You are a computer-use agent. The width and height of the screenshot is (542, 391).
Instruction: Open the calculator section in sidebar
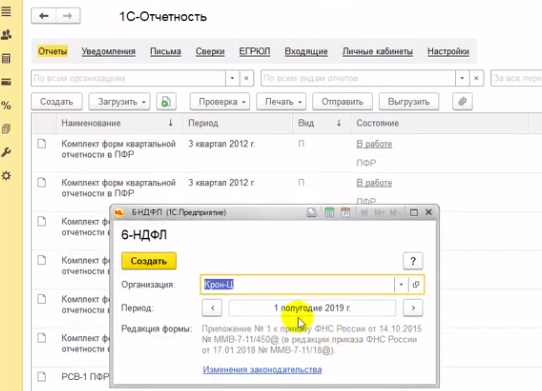pyautogui.click(x=6, y=58)
